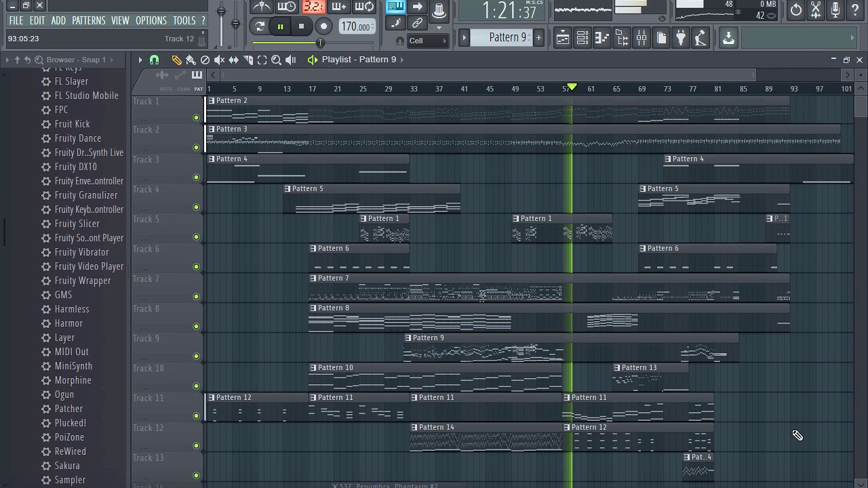
Task: Click the microphone one-click recording icon
Action: pos(835,9)
